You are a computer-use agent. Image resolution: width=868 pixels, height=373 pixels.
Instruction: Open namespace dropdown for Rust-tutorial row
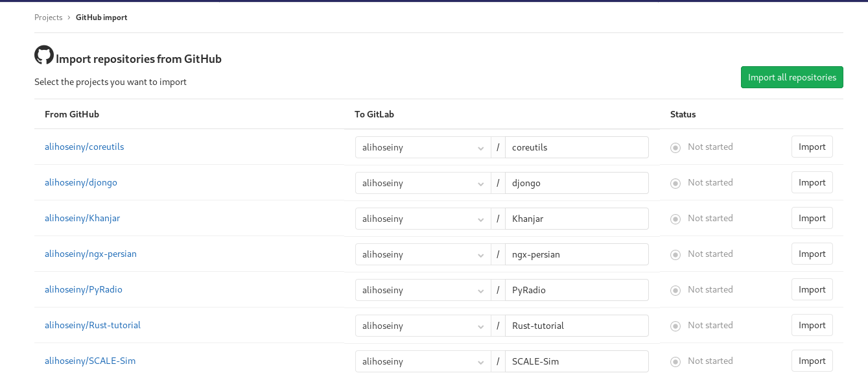[423, 326]
